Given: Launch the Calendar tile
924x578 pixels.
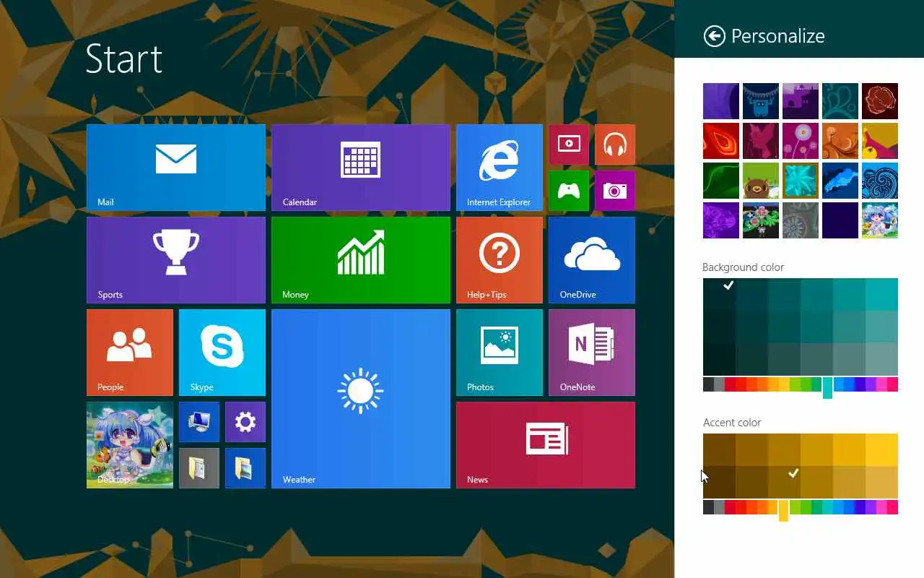Looking at the screenshot, I should coord(361,168).
